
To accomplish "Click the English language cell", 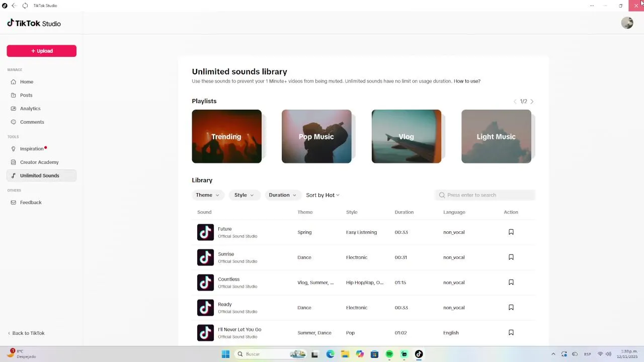I will [x=451, y=333].
